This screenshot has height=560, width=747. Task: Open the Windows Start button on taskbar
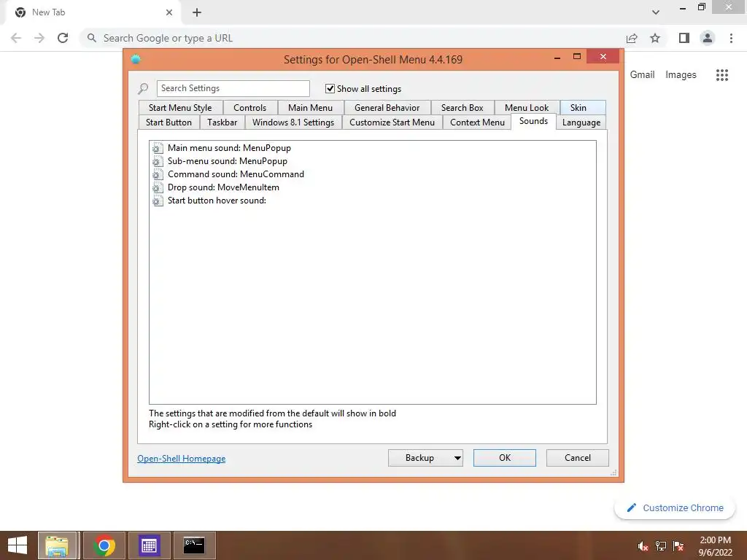[18, 545]
